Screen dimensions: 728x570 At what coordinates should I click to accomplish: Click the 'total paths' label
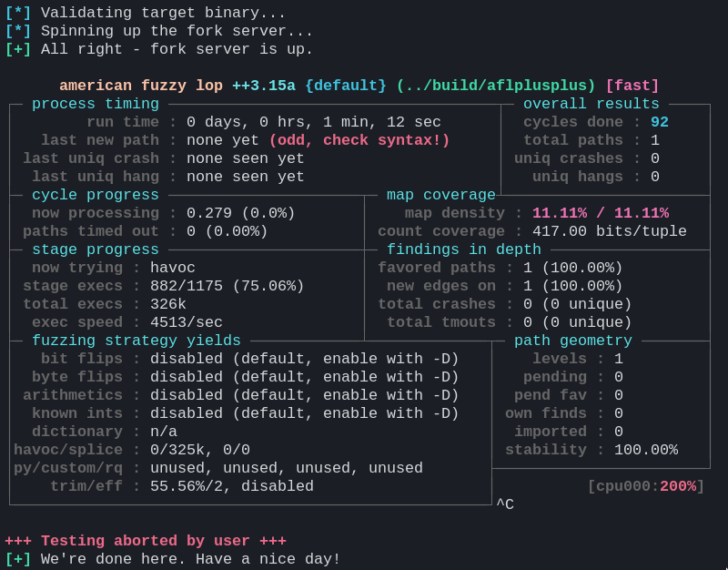coord(573,140)
